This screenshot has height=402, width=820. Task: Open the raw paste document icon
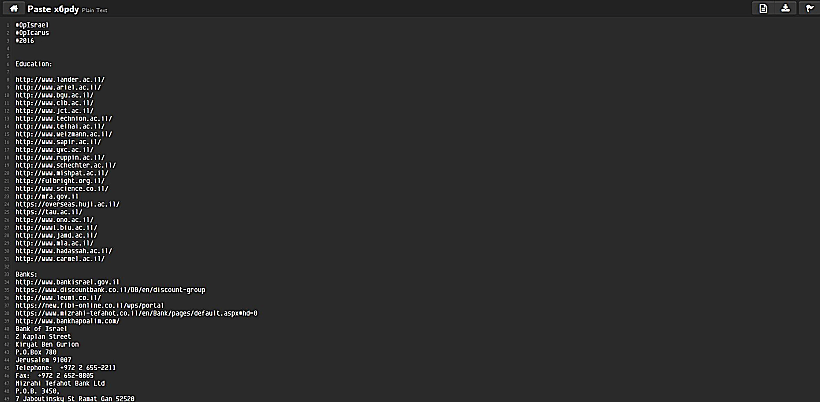coord(762,8)
